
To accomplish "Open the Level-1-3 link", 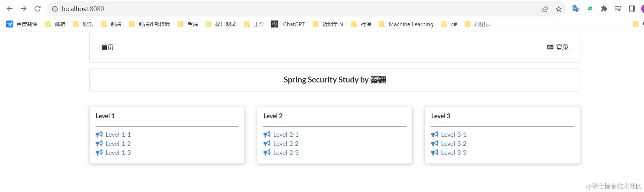I will 118,153.
